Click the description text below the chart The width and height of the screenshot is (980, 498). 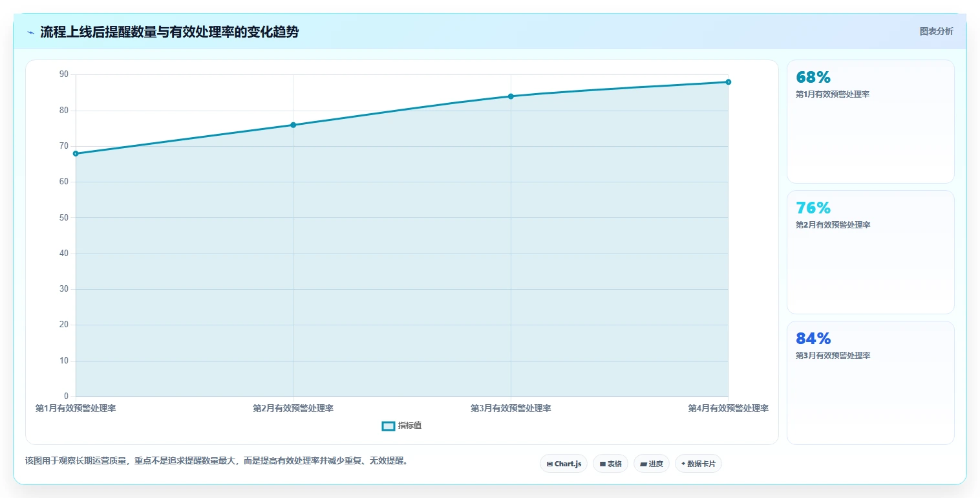pos(217,461)
